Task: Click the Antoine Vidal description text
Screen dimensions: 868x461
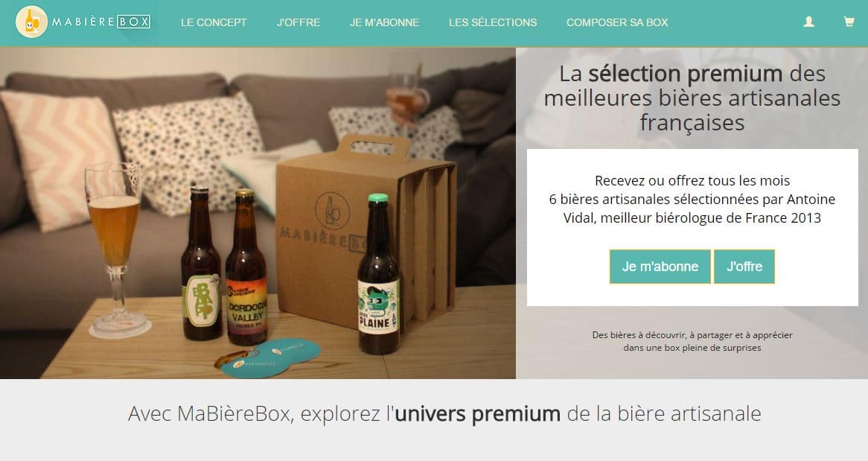Action: click(x=692, y=199)
